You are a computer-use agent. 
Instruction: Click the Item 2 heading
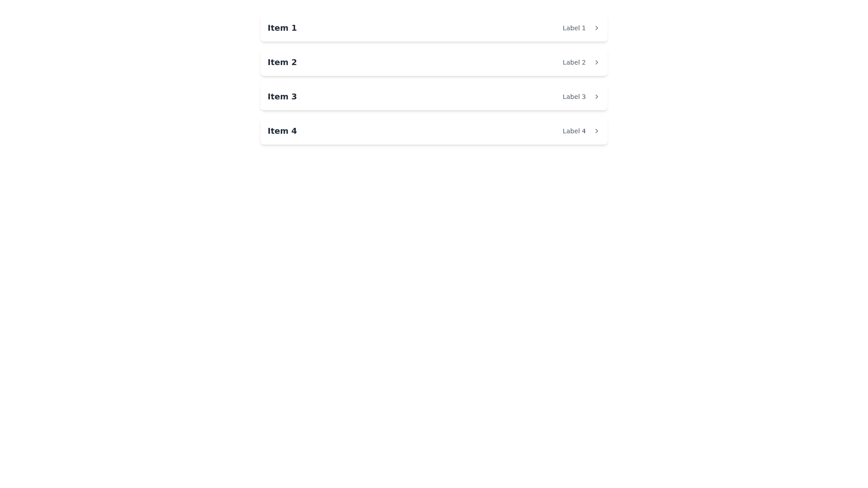282,62
